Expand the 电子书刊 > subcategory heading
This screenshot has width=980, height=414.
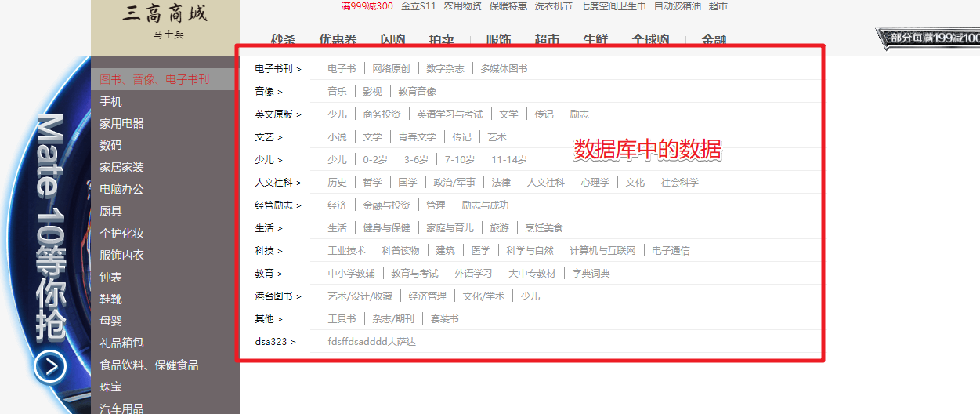point(278,69)
